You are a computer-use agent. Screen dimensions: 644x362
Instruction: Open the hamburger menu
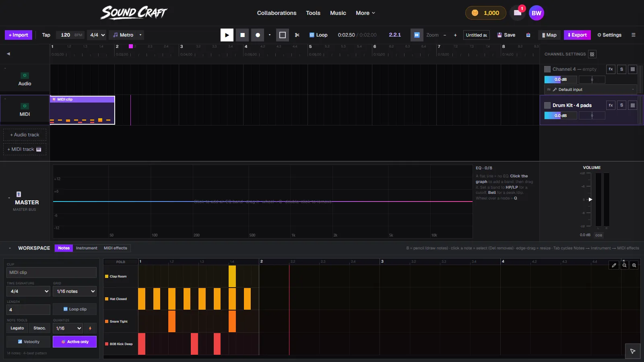pos(634,35)
